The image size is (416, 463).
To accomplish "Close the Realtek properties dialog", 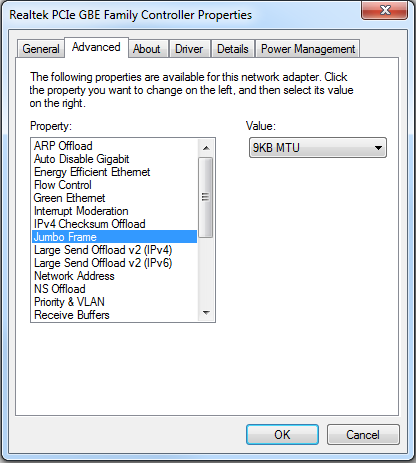I will click(385, 10).
